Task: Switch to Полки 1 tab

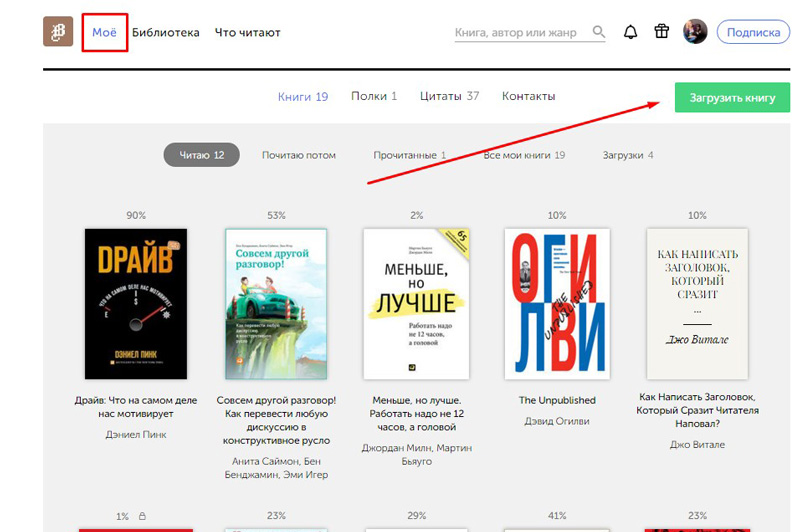Action: tap(373, 96)
